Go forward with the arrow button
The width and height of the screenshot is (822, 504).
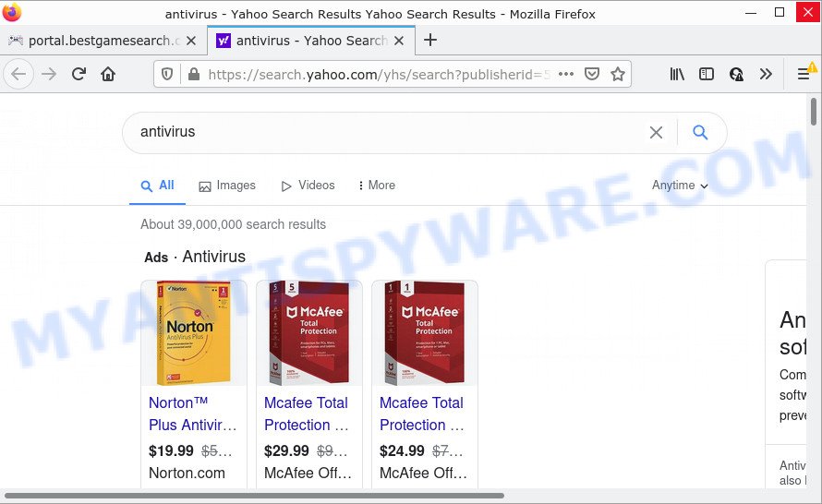tap(49, 75)
